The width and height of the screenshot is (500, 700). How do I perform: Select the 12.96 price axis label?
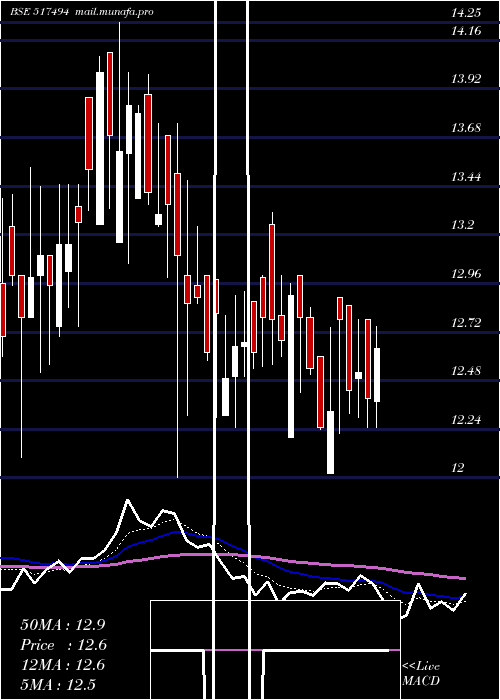click(x=466, y=274)
